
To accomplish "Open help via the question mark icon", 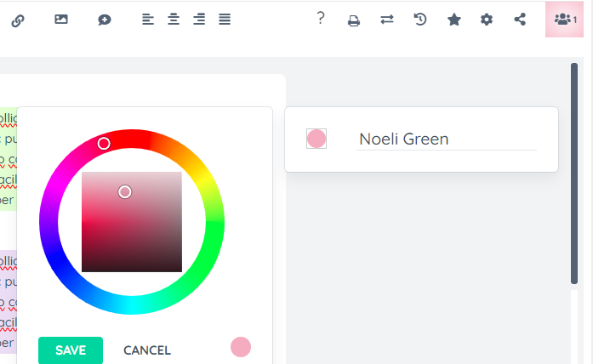I will coord(321,18).
